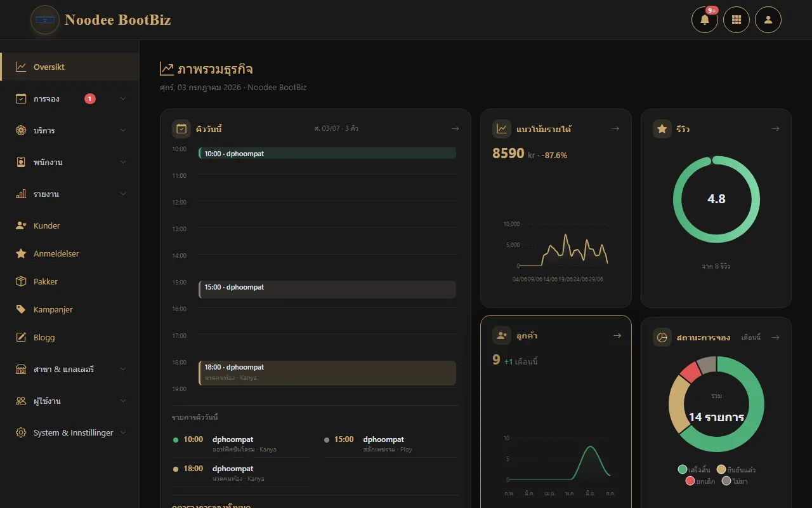
Task: Click the red badge on การจอง
Action: coord(90,98)
